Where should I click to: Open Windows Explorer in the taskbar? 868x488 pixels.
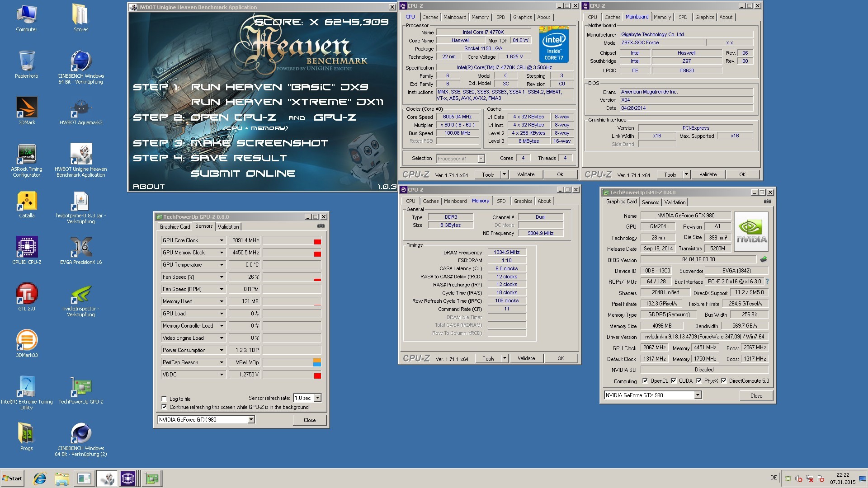[x=61, y=479]
